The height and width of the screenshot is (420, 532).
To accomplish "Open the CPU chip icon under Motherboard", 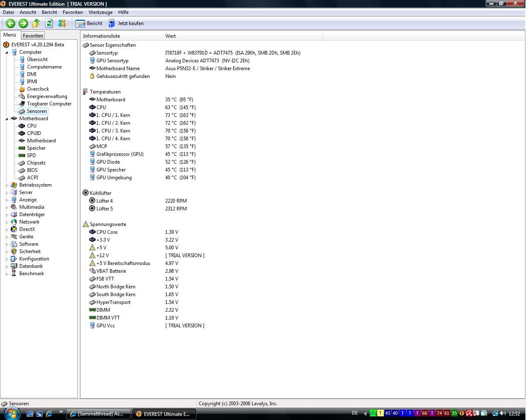I will tap(22, 126).
